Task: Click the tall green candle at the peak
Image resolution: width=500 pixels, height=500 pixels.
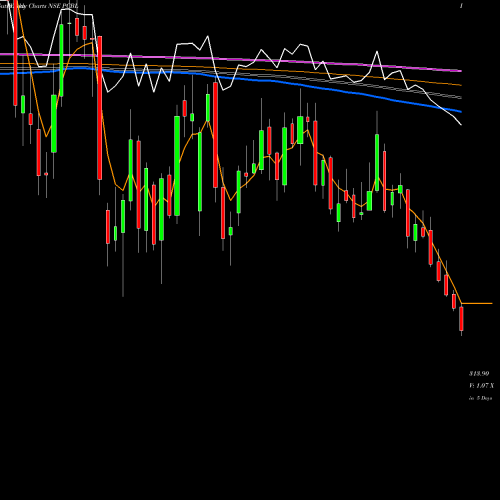Action: 61,60
